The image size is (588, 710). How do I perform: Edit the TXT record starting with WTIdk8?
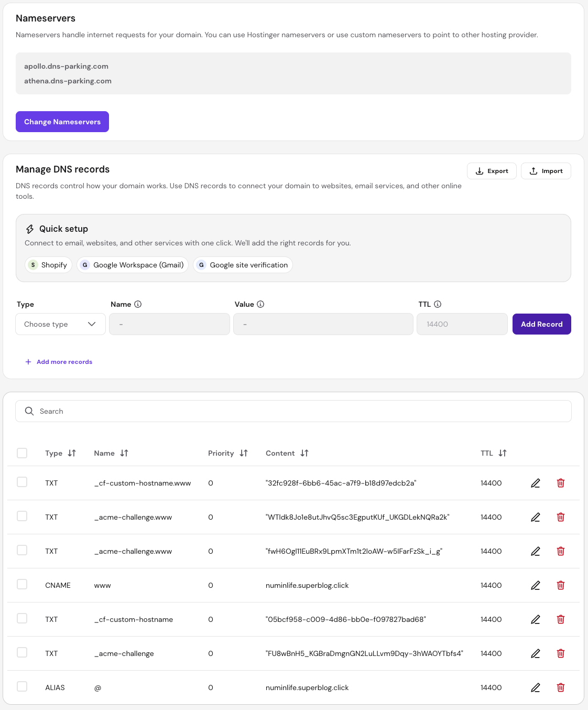pos(535,517)
